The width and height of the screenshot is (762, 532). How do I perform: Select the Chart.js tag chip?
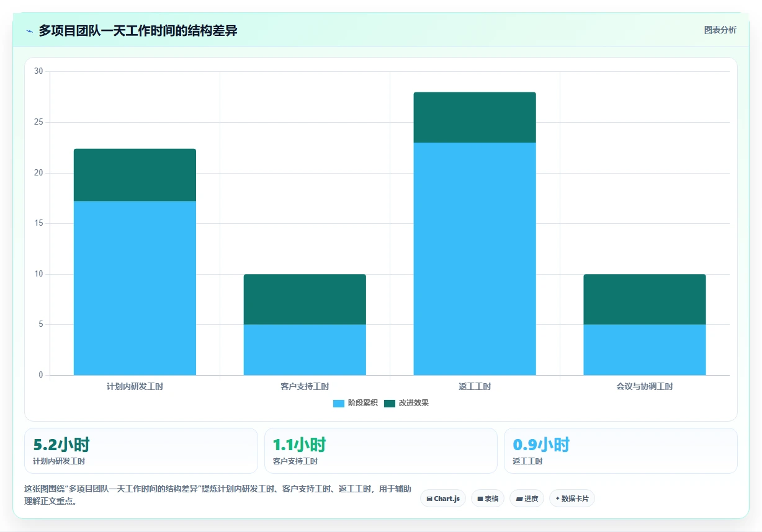(x=443, y=499)
